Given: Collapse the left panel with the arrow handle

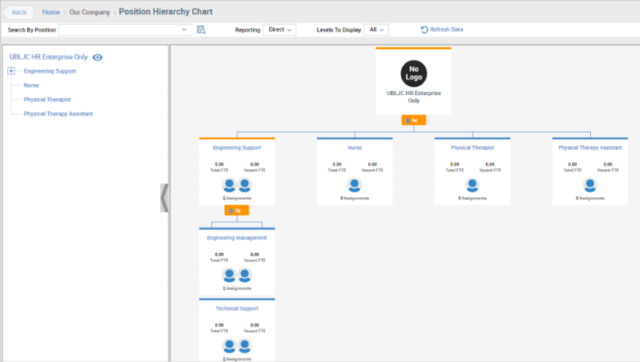Looking at the screenshot, I should [x=164, y=198].
